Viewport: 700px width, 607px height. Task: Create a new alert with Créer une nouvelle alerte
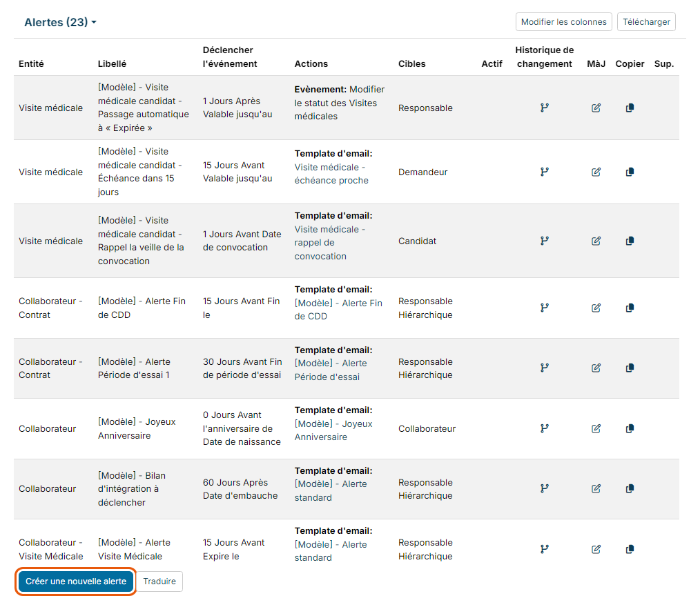[x=76, y=581]
